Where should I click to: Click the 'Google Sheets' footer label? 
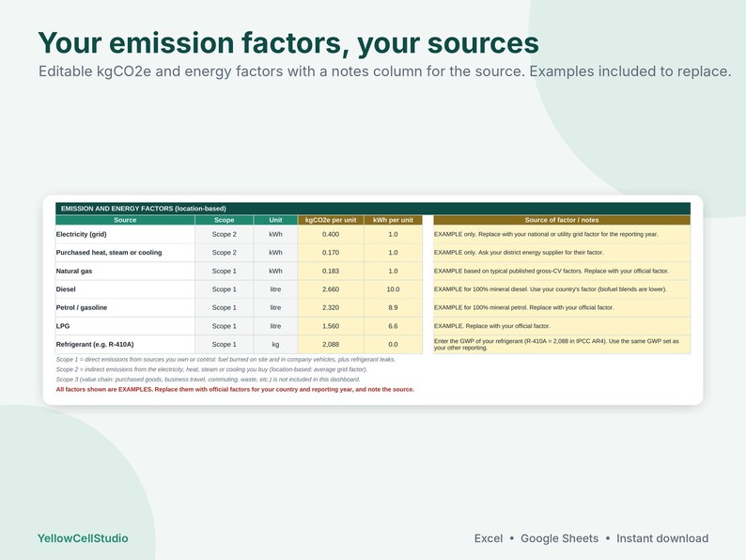tap(560, 538)
